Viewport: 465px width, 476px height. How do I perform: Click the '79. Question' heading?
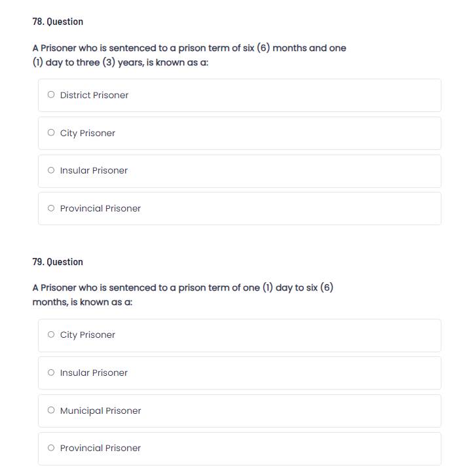tap(58, 262)
